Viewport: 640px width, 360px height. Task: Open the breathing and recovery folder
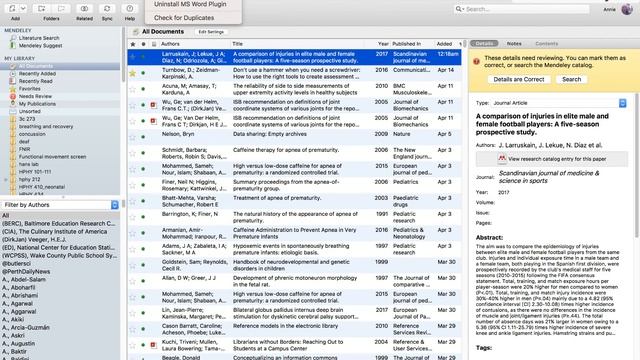pyautogui.click(x=46, y=127)
